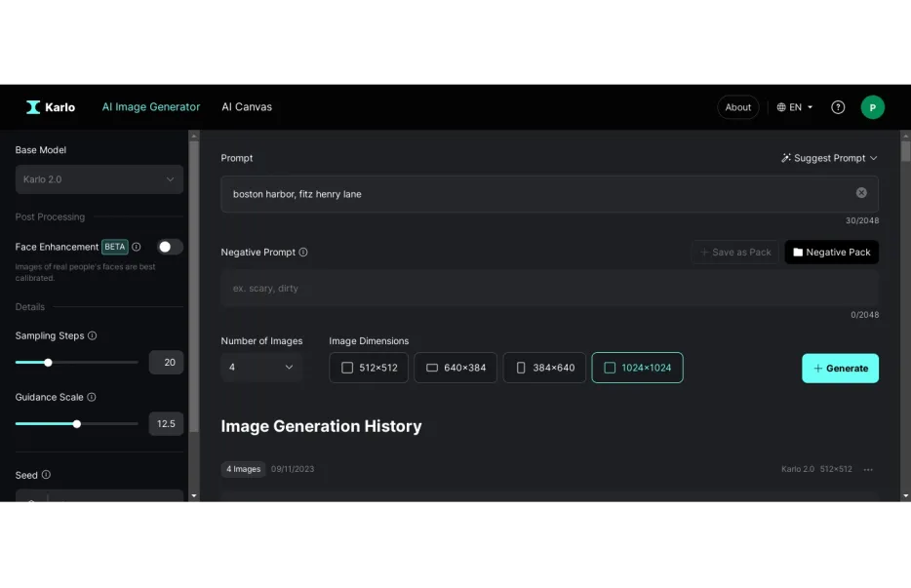The image size is (911, 588).
Task: Click the Guidance Scale slider handle
Action: (77, 424)
